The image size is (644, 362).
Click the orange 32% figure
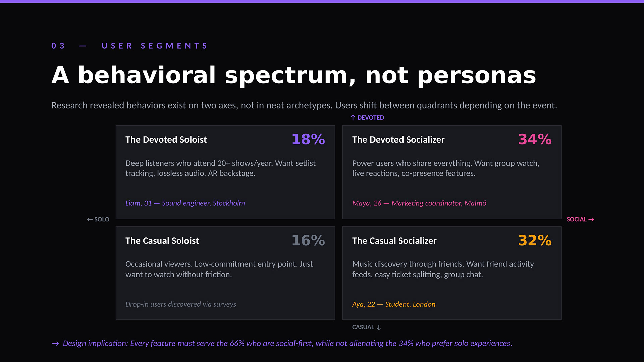(x=535, y=240)
